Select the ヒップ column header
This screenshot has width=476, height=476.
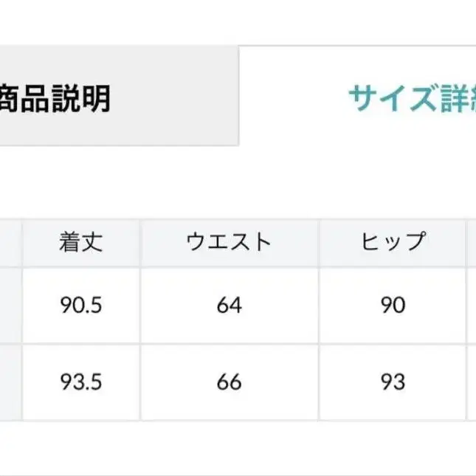click(393, 242)
